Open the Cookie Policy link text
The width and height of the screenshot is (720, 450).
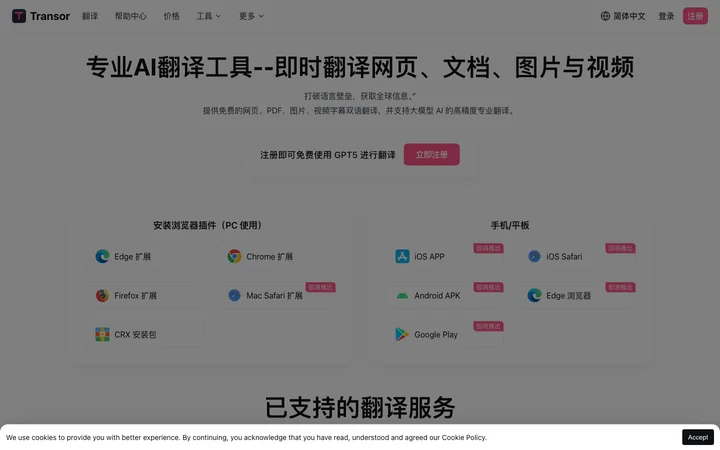pyautogui.click(x=463, y=438)
